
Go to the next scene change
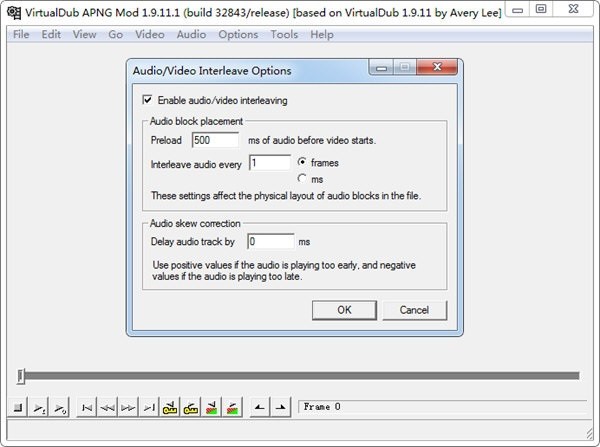pos(232,408)
